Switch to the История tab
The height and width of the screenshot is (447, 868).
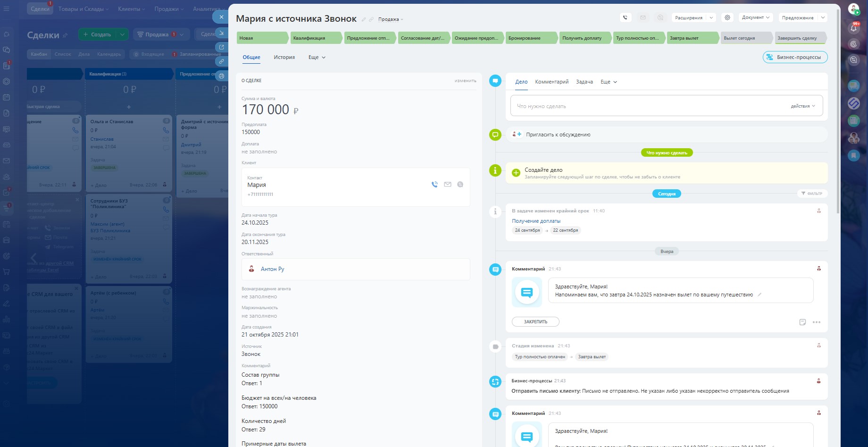(284, 57)
